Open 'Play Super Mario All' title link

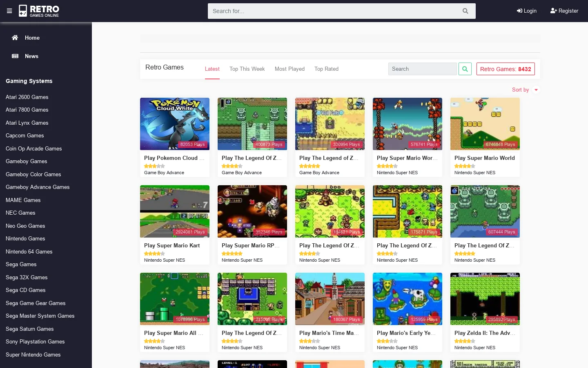174,333
